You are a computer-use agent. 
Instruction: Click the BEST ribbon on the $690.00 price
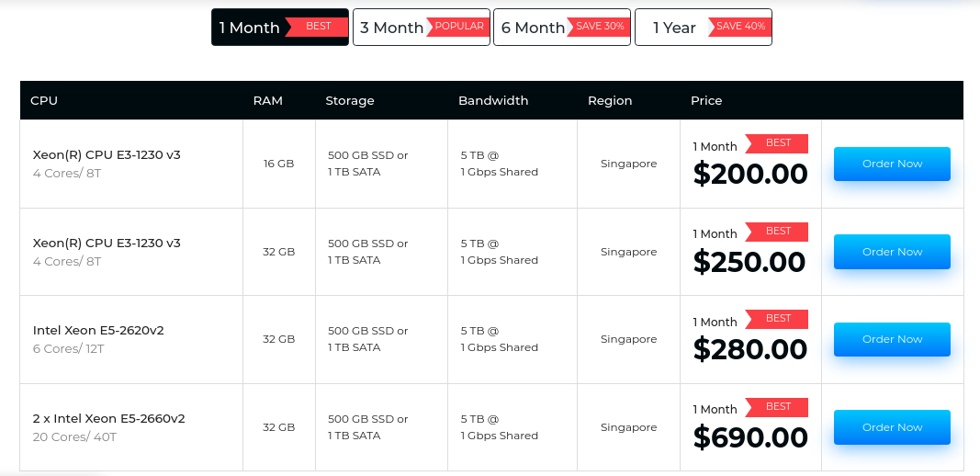point(778,406)
